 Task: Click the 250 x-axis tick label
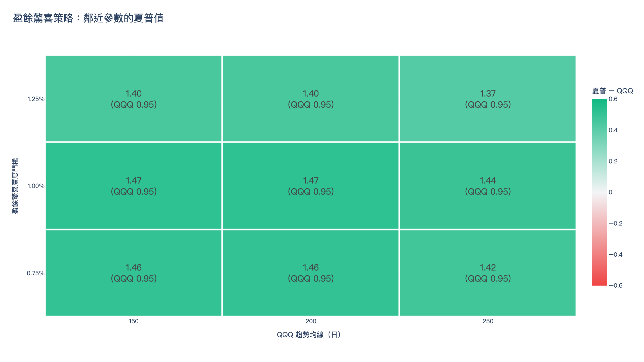tap(488, 321)
